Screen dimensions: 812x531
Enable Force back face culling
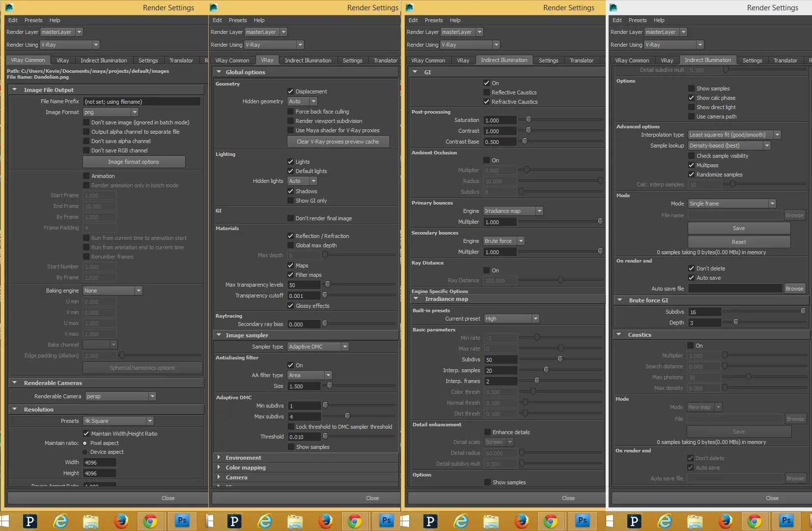pos(290,112)
